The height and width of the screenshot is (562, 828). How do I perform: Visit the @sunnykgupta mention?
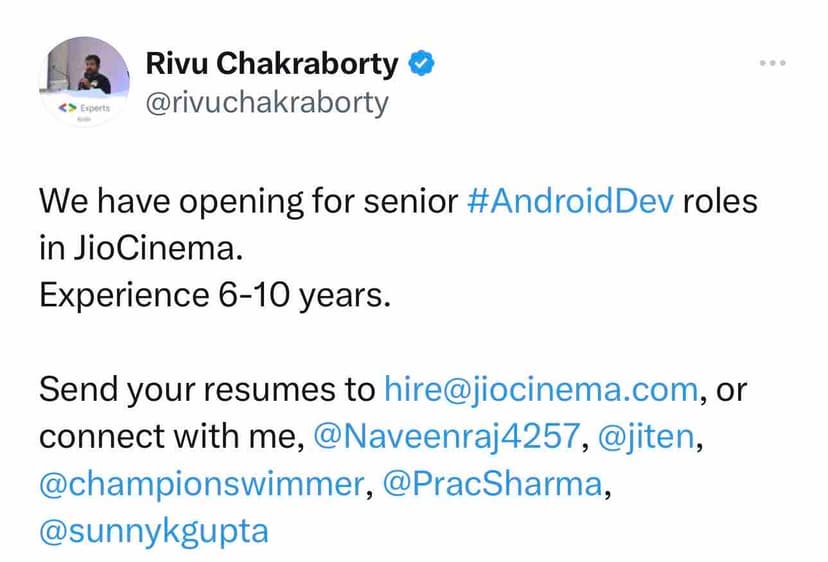pyautogui.click(x=154, y=530)
